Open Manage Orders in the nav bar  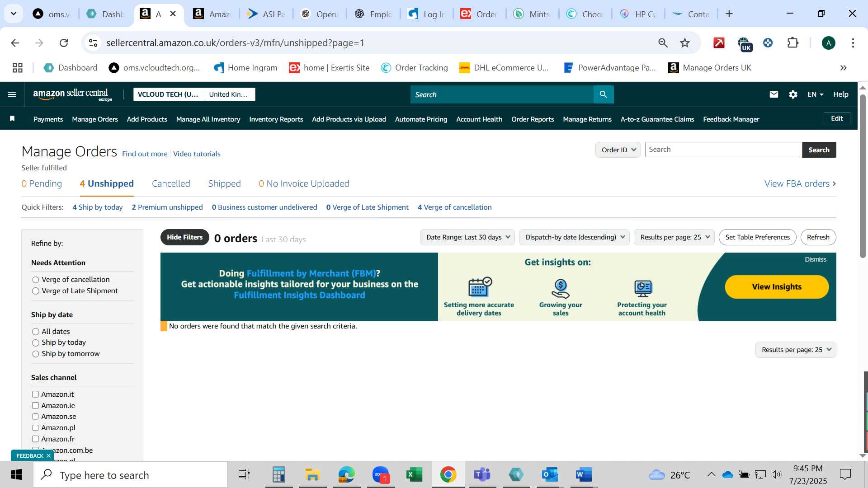click(x=95, y=119)
